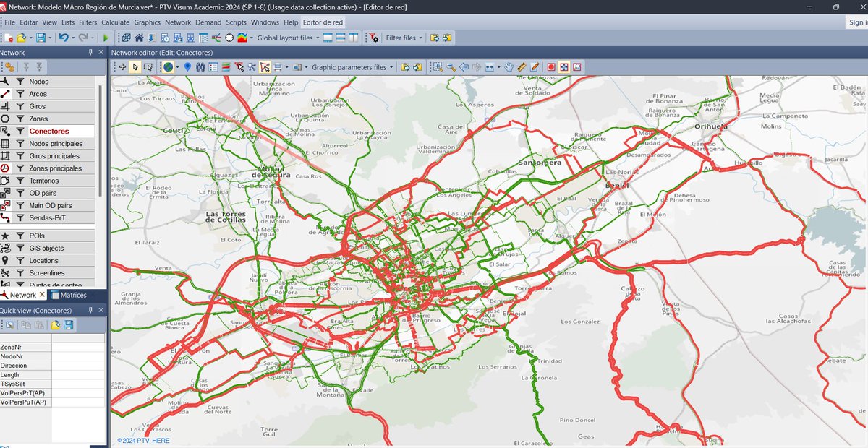This screenshot has height=448, width=868.
Task: Save the Murcia network file
Action: click(x=41, y=38)
